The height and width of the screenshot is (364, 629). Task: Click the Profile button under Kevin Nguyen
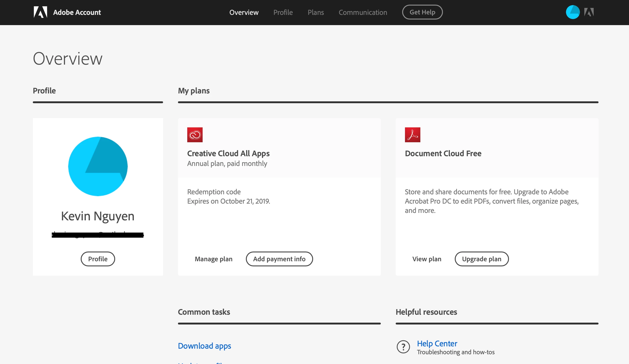click(98, 259)
